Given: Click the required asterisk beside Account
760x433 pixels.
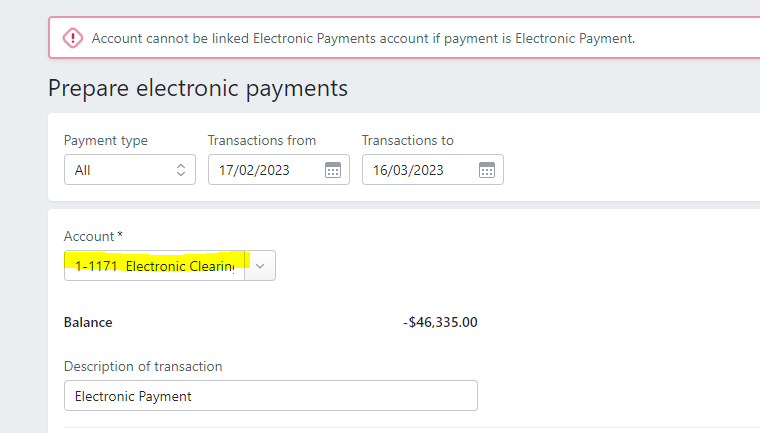Looking at the screenshot, I should pyautogui.click(x=120, y=235).
